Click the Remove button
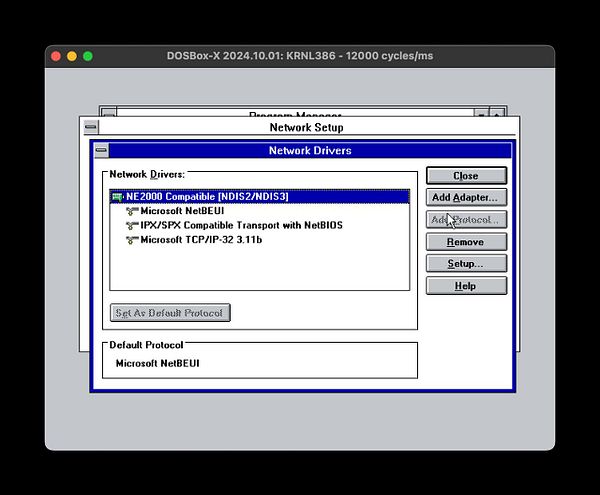This screenshot has width=600, height=495. click(x=466, y=242)
